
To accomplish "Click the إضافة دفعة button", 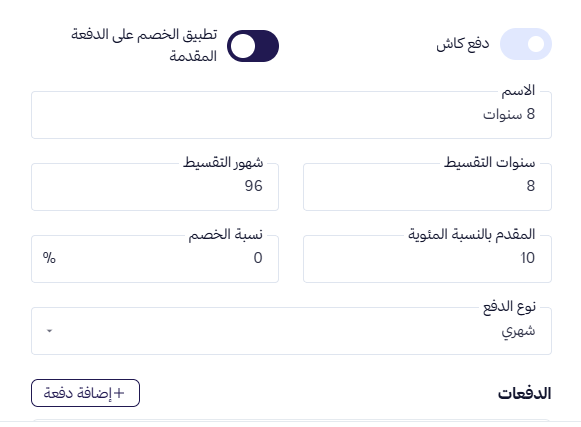I will pos(85,393).
